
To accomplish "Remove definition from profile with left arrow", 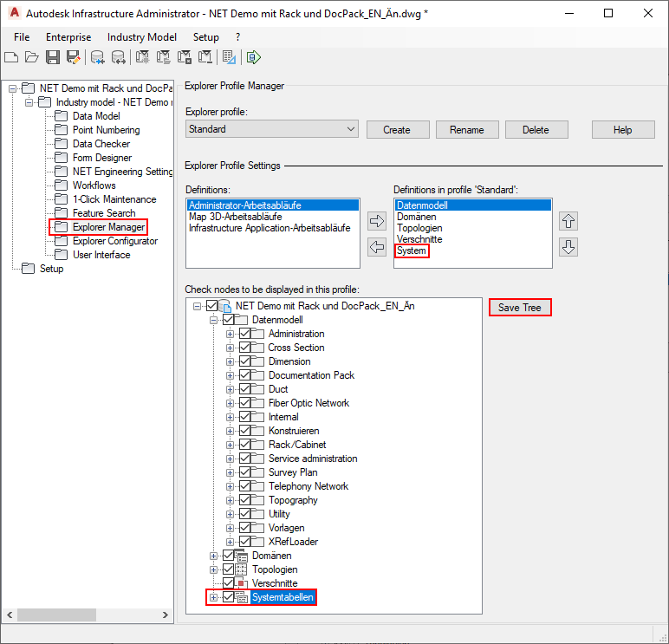I will coord(377,247).
